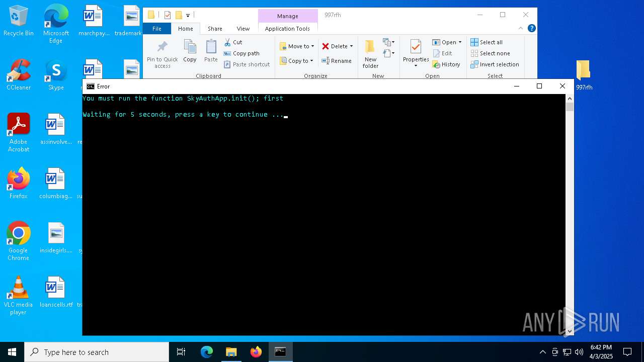Click Select all in ribbon

click(487, 42)
